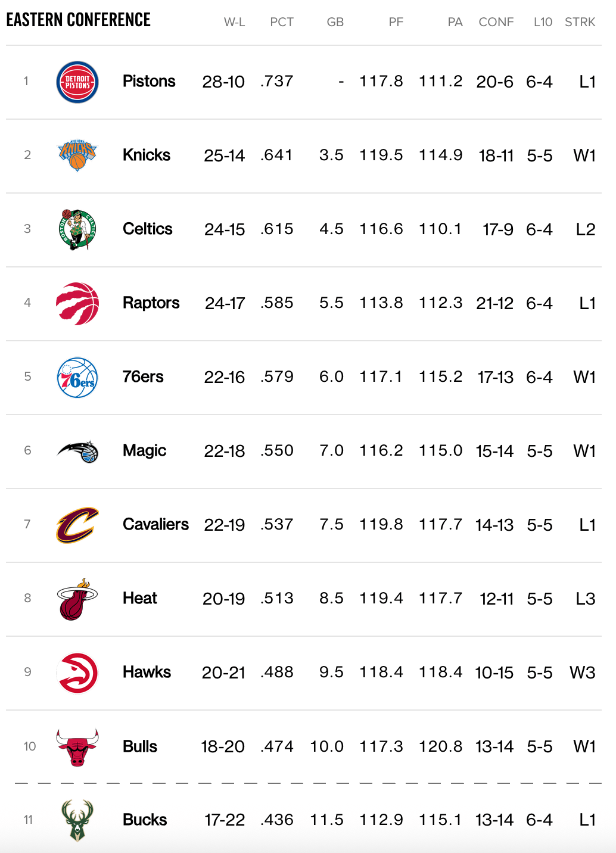616x853 pixels.
Task: Click the Toronto Raptors logo
Action: tap(77, 303)
